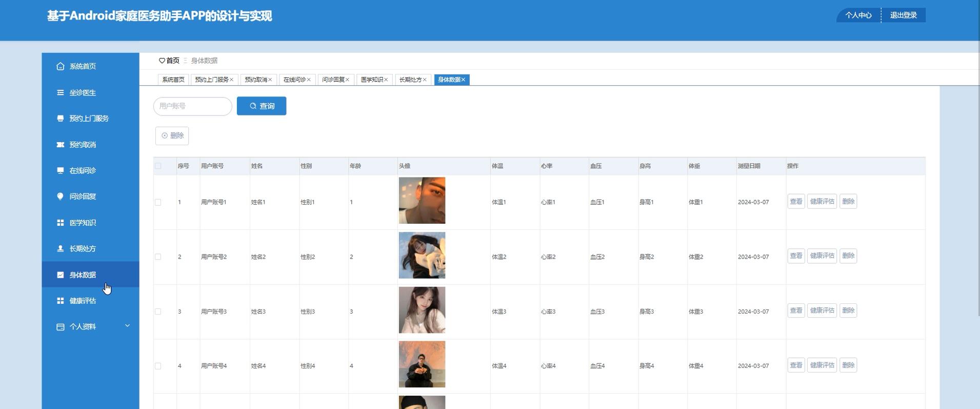The width and height of the screenshot is (980, 409).
Task: Click 查看 for row 姓名4
Action: [x=796, y=365]
